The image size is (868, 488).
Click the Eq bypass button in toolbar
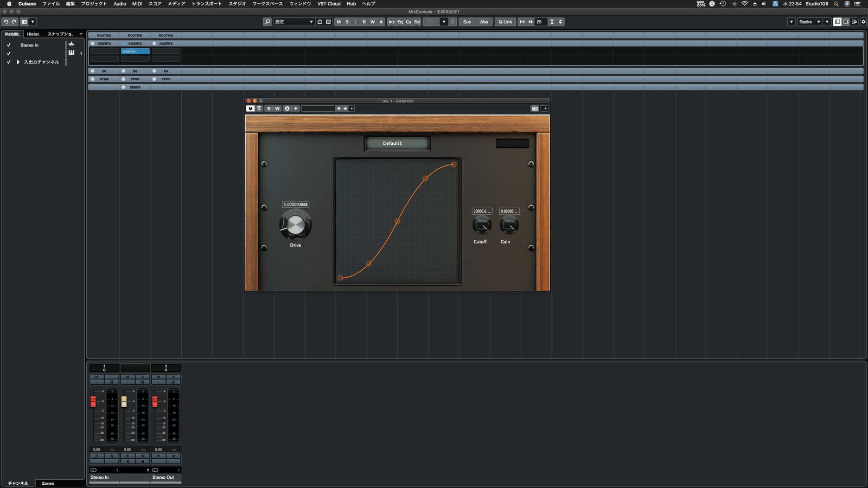(x=400, y=22)
